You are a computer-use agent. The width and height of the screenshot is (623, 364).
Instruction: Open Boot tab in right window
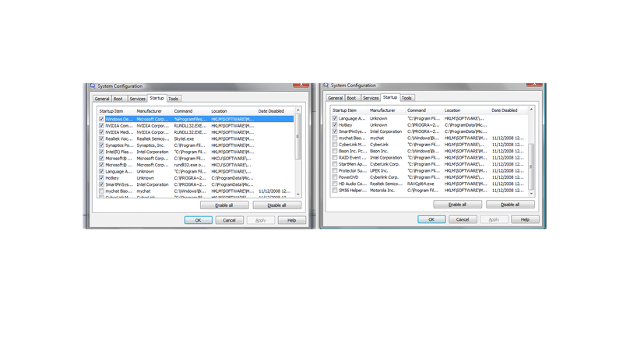point(352,98)
